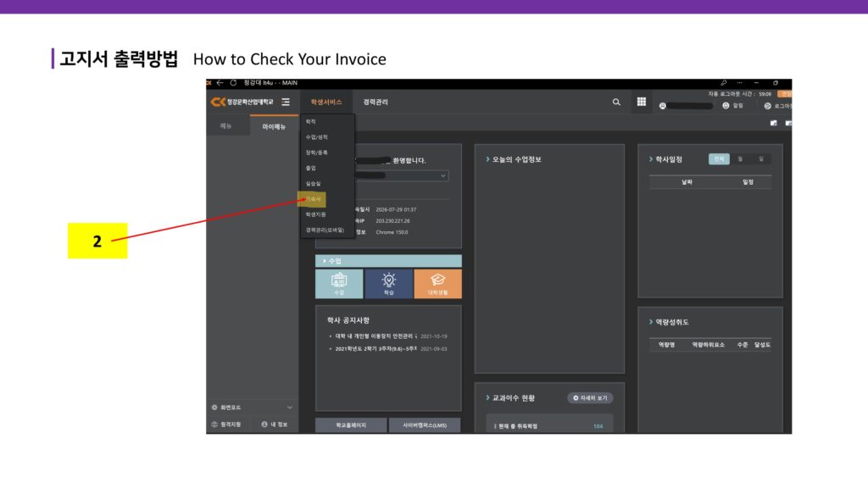Open the grid apps icon
The image size is (868, 488).
tap(641, 102)
